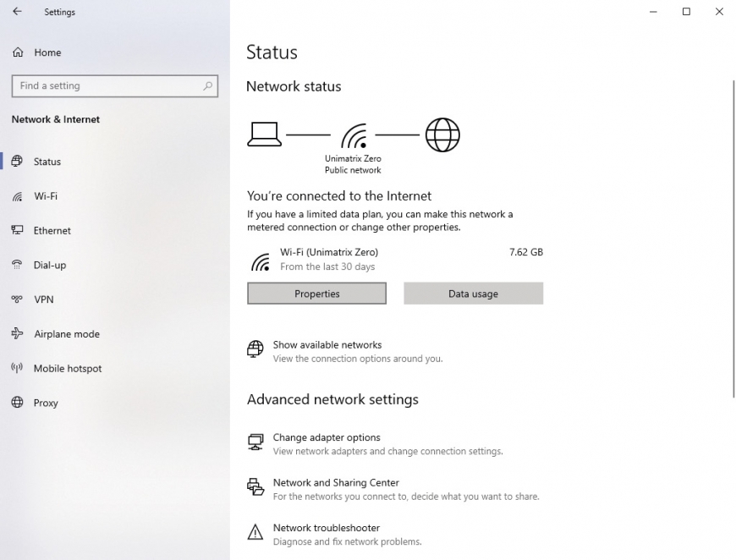Open Wi-Fi Properties button

[x=317, y=294]
